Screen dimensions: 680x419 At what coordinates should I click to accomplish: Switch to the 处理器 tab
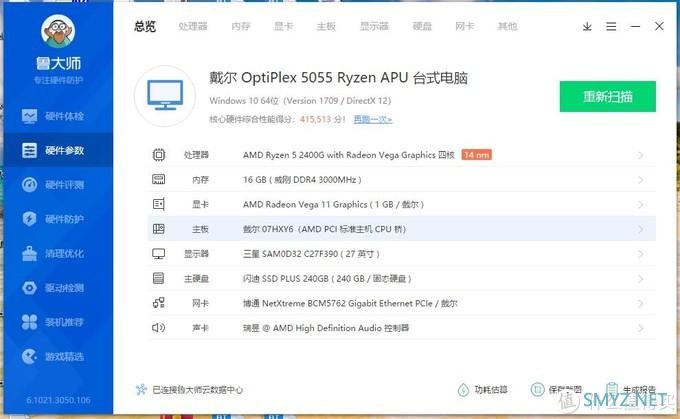[193, 26]
